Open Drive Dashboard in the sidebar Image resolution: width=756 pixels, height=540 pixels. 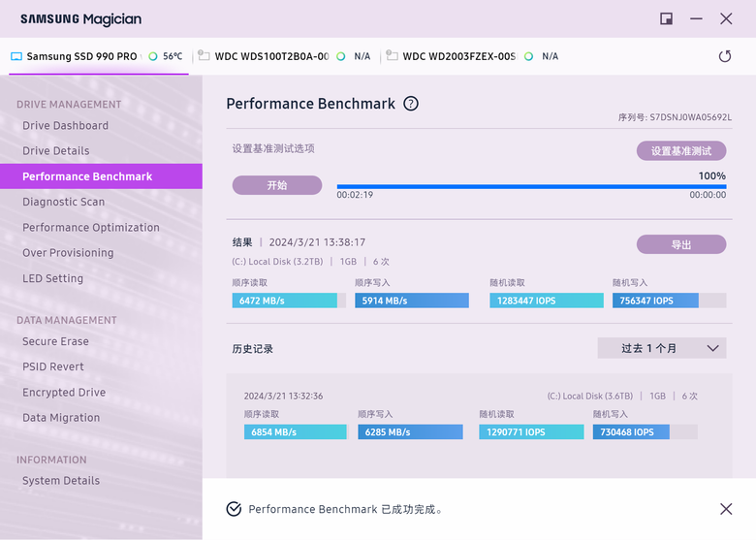pyautogui.click(x=66, y=125)
